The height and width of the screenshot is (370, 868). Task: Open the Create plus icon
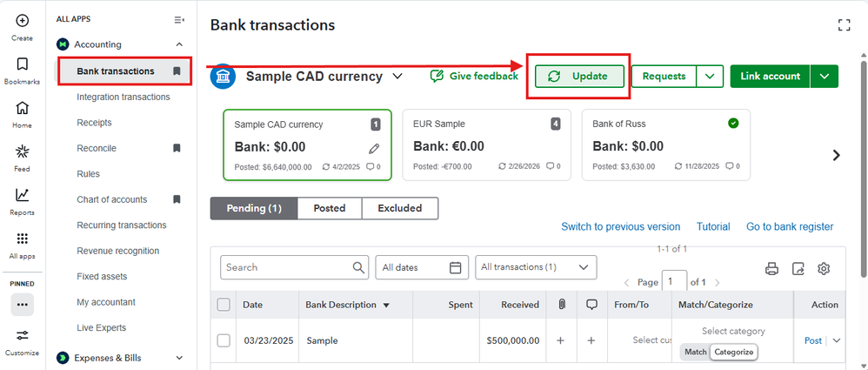(22, 21)
